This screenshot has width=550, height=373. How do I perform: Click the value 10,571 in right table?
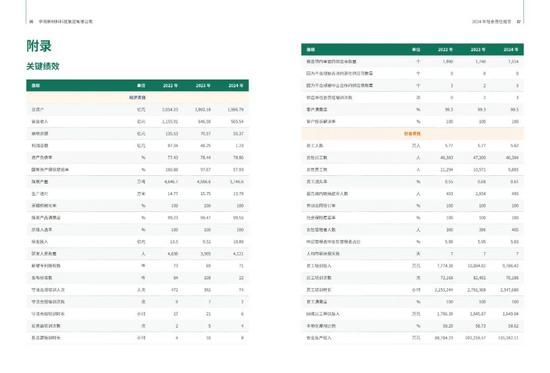click(479, 170)
